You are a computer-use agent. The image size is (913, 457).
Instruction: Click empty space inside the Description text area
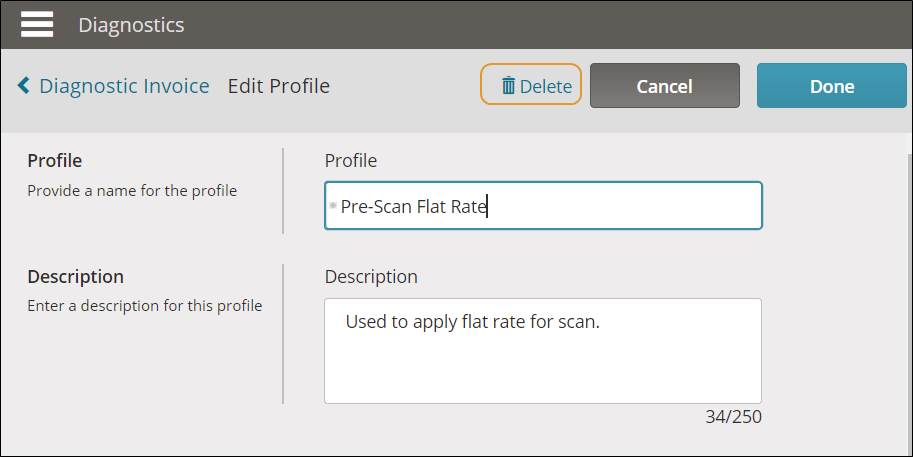543,370
